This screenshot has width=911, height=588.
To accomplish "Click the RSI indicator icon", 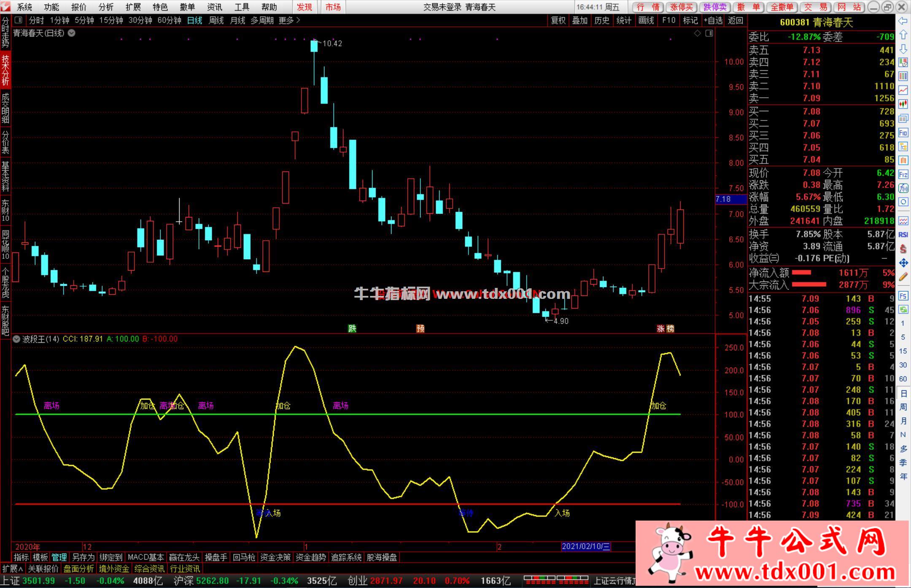I will point(903,235).
